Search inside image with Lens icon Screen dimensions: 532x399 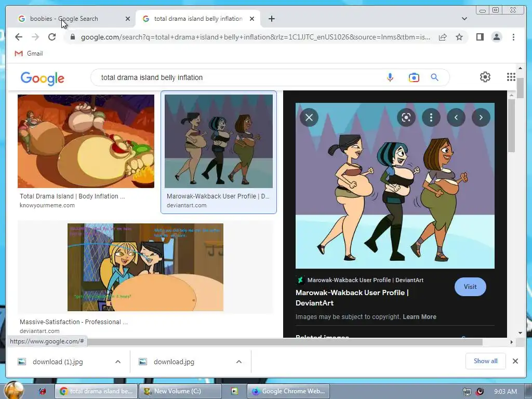pyautogui.click(x=406, y=117)
